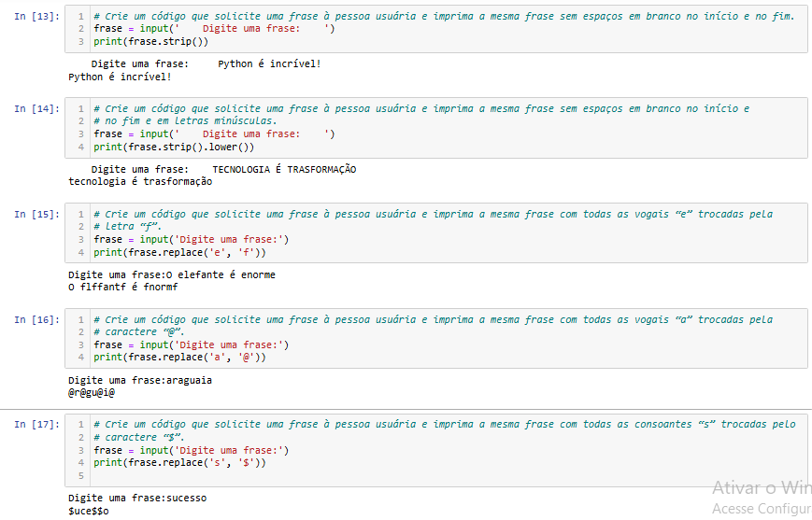Click the input() line in cell 14
The width and height of the screenshot is (812, 520).
click(214, 134)
